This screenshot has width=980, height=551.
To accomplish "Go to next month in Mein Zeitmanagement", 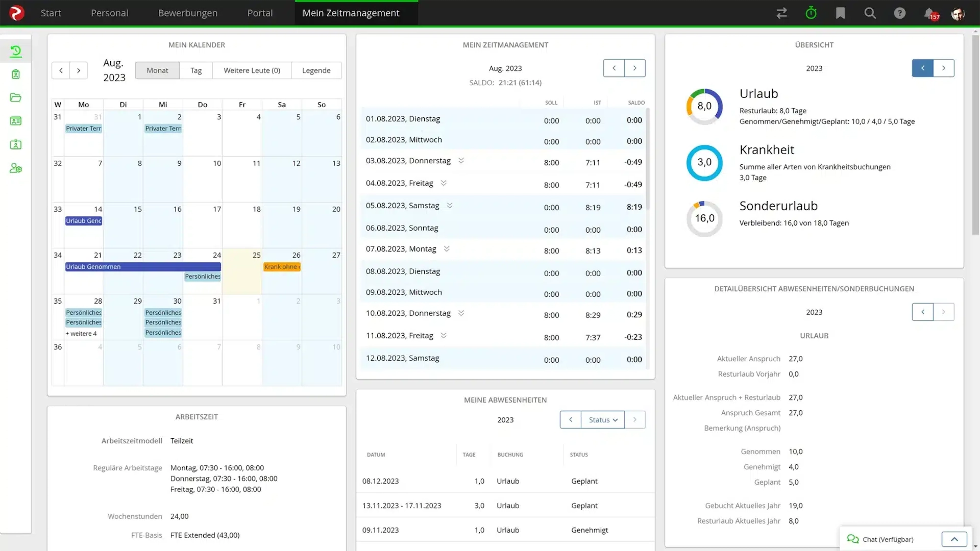I will pos(635,68).
